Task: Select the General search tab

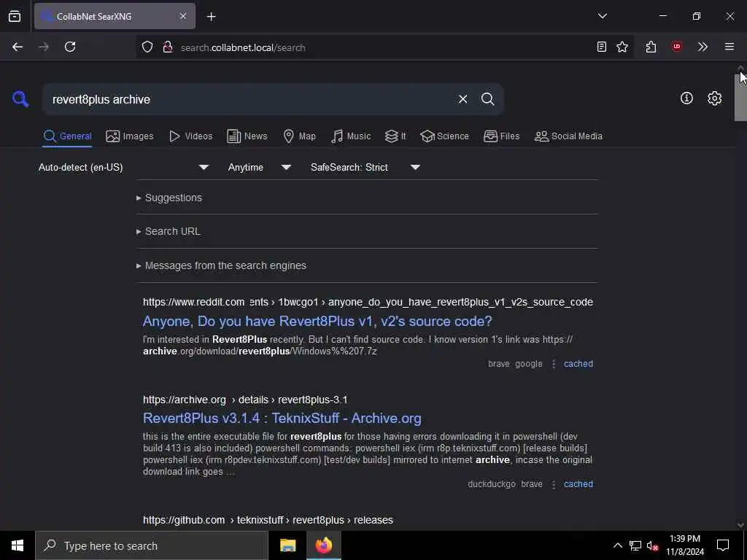Action: click(x=67, y=136)
